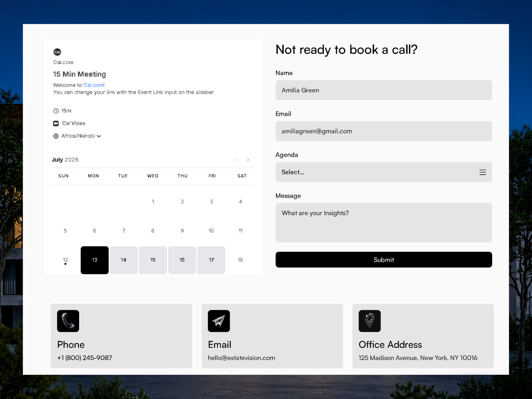Click day 18 in the calendar
Screen dimensions: 532x399
pos(240,260)
